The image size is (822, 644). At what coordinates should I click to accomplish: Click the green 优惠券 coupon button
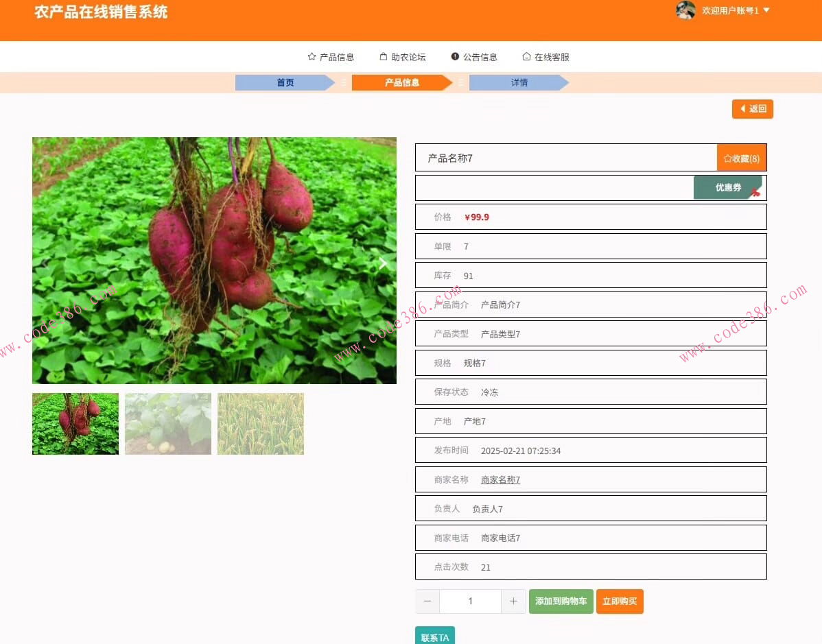[727, 186]
